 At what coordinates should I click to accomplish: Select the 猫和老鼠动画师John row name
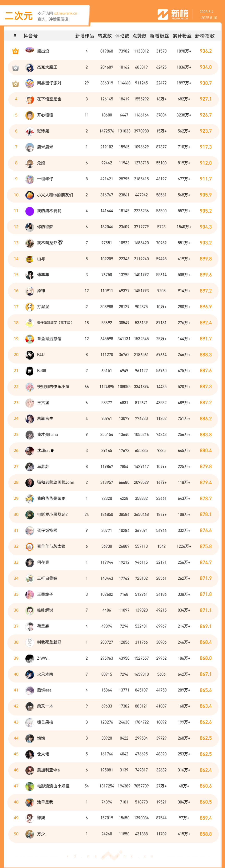(55, 483)
